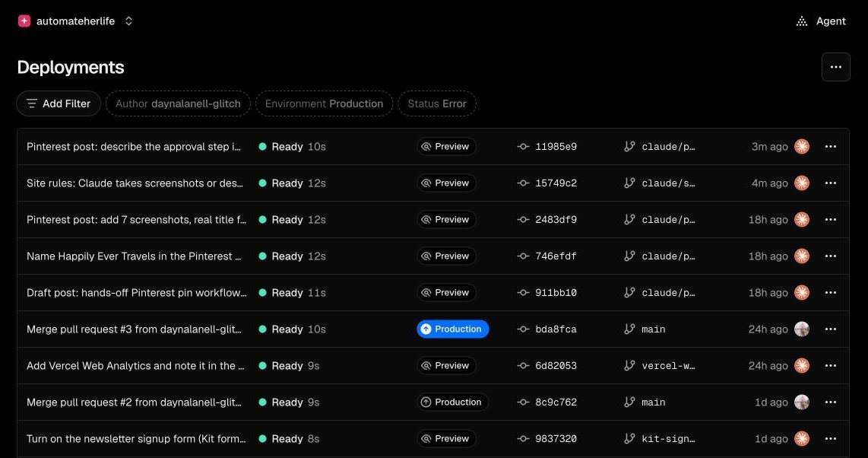This screenshot has height=458, width=868.
Task: Open commit hash 6d82053
Action: [x=556, y=366]
